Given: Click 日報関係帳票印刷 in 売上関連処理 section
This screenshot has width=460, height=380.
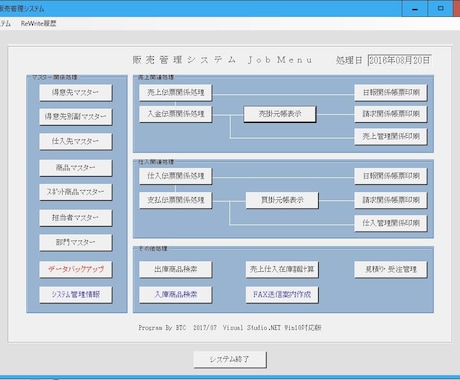Looking at the screenshot, I should coord(391,93).
